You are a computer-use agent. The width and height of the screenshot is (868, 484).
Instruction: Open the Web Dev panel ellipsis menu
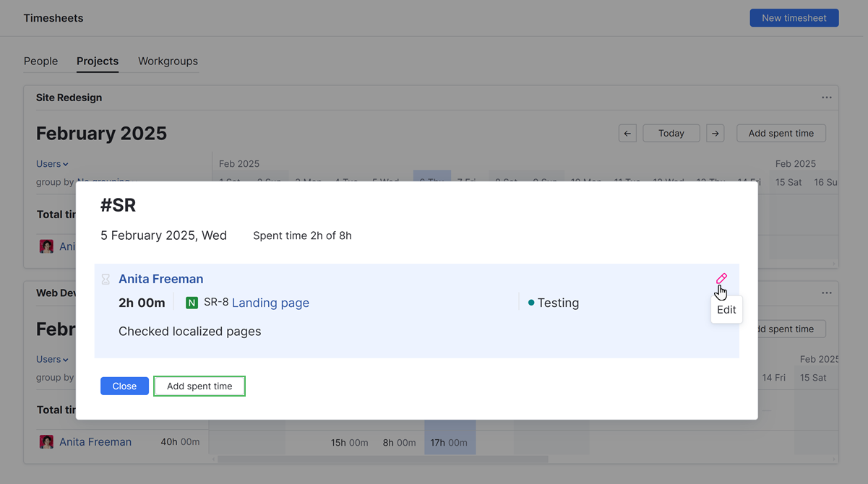826,293
